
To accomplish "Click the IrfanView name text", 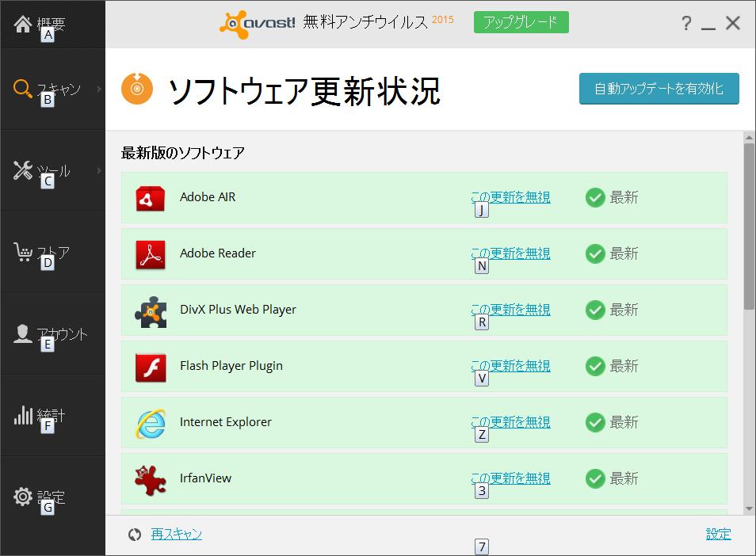I will (205, 478).
